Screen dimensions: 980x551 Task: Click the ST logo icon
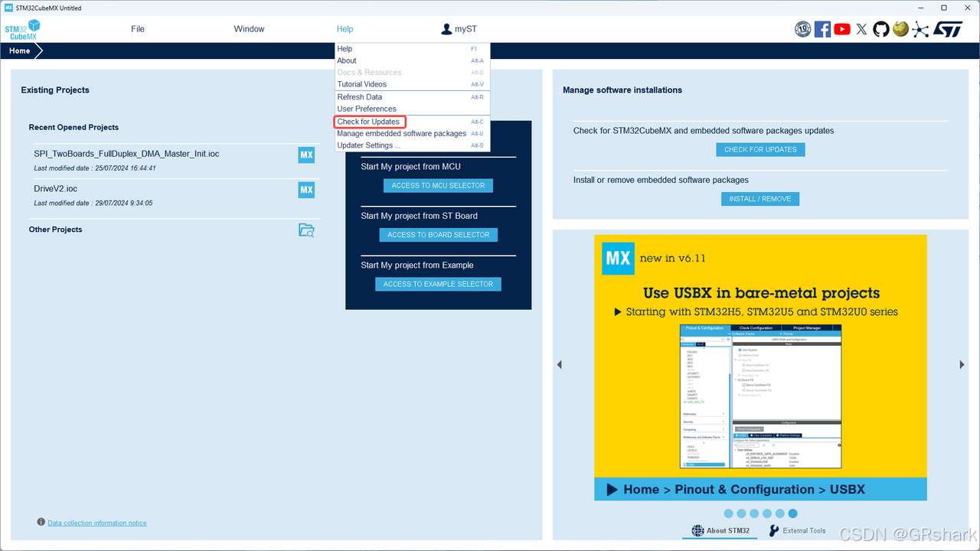coord(947,29)
